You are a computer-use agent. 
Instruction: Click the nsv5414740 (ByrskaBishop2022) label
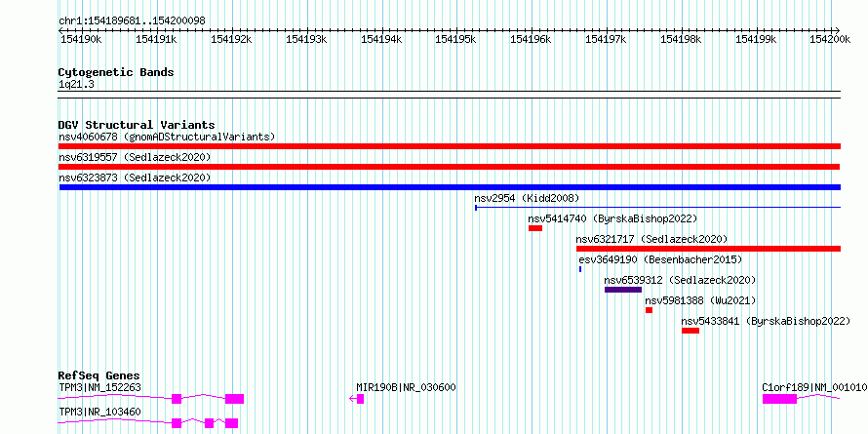point(612,218)
